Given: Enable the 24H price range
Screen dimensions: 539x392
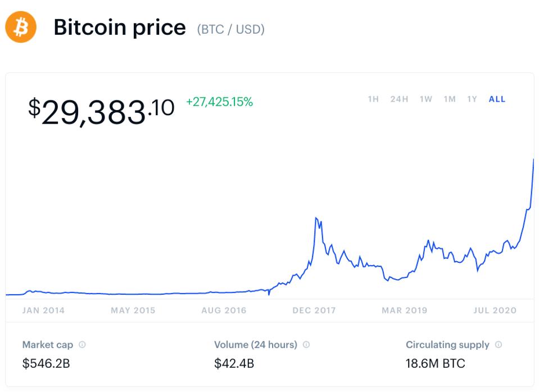Looking at the screenshot, I should pyautogui.click(x=398, y=99).
